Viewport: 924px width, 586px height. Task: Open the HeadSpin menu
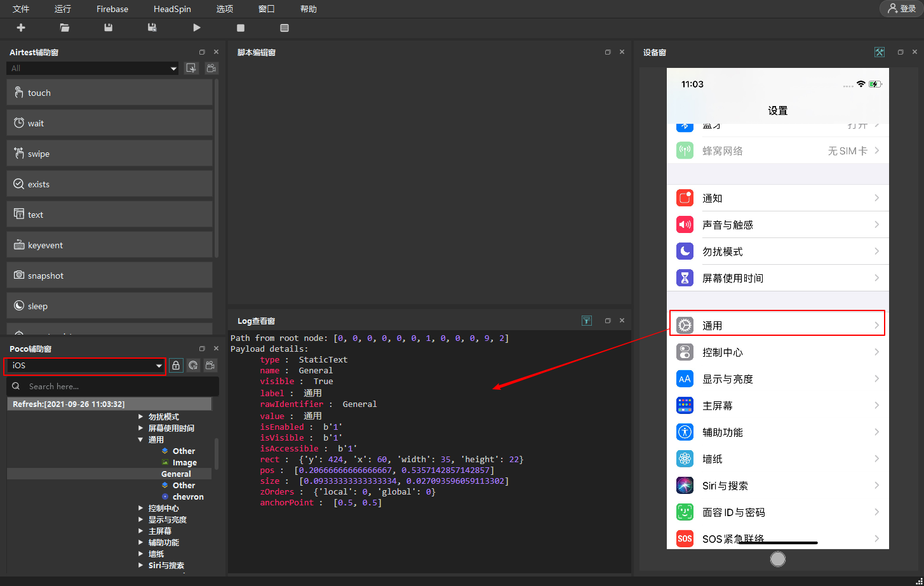[172, 9]
